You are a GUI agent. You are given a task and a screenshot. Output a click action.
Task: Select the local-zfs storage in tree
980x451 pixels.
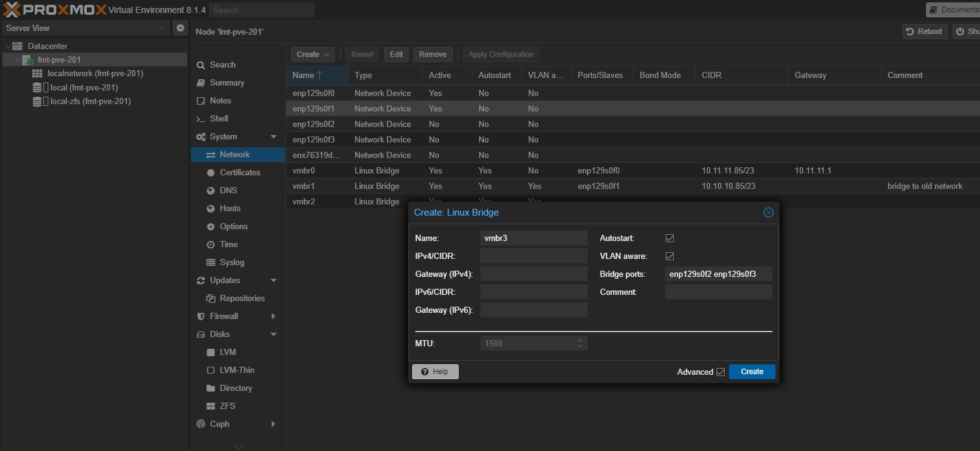tap(90, 101)
